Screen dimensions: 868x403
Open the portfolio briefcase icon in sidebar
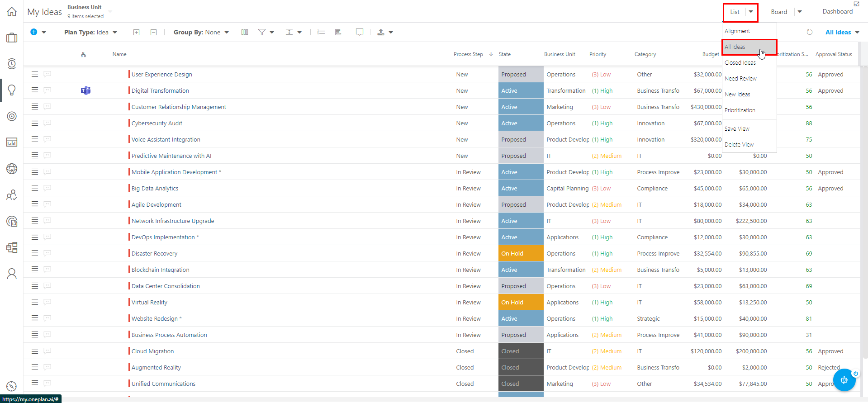pyautogui.click(x=12, y=38)
